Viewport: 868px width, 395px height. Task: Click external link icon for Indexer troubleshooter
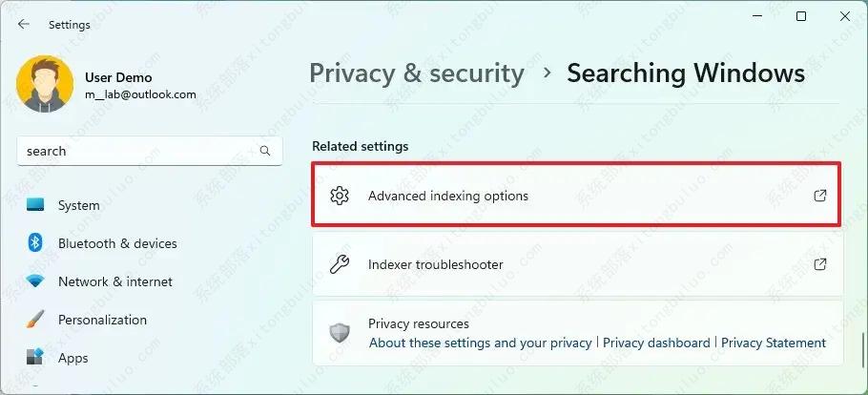click(820, 264)
